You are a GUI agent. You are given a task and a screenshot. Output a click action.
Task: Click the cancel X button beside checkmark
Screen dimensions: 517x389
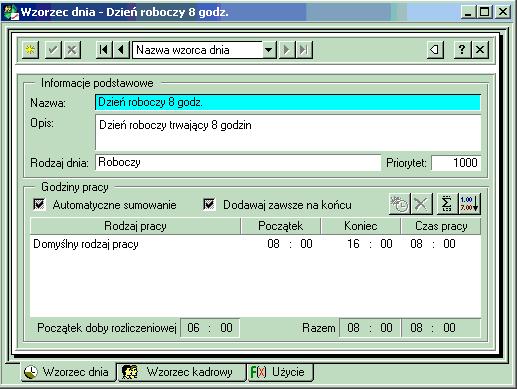tap(72, 50)
